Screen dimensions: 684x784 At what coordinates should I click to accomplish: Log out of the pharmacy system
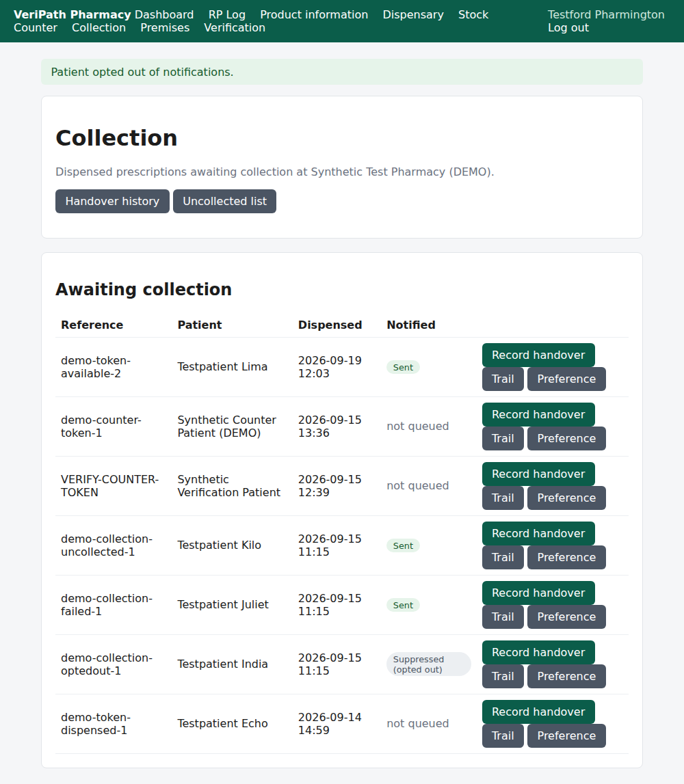tap(568, 27)
